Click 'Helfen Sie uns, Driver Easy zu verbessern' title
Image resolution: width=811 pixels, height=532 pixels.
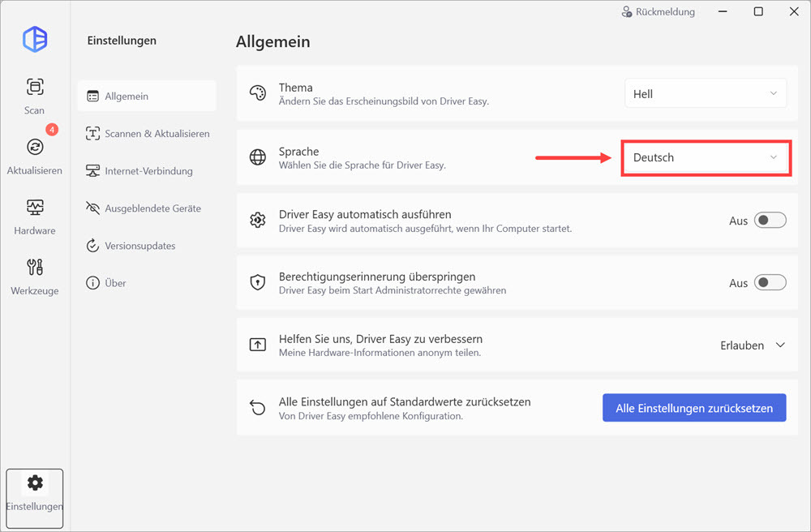coord(380,339)
